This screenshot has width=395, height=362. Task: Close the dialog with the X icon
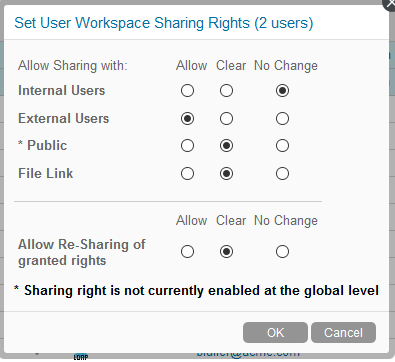[x=390, y=3]
